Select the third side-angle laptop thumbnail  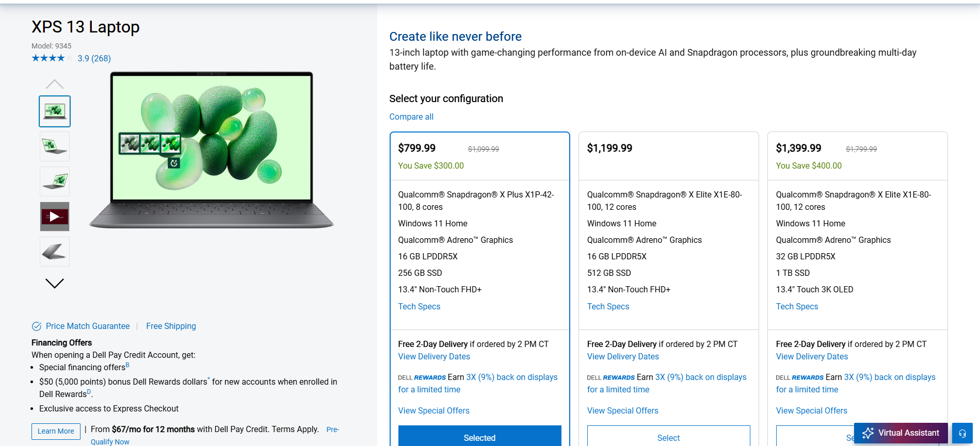[x=55, y=181]
